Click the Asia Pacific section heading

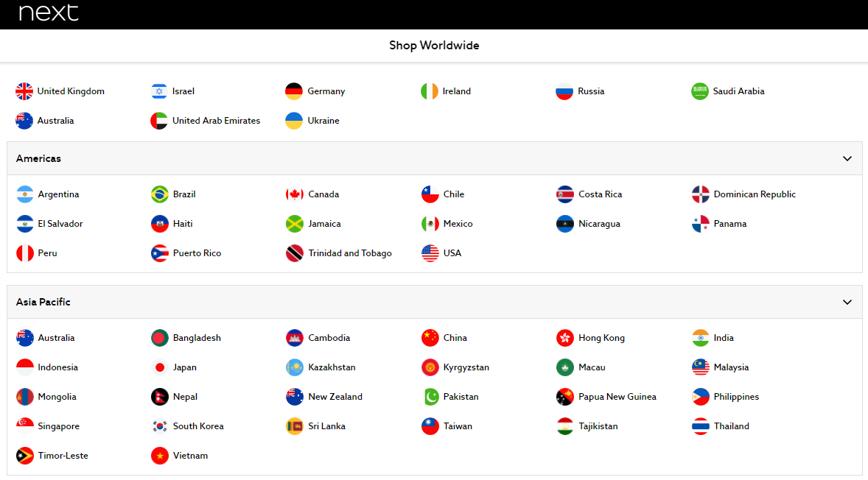coord(43,302)
